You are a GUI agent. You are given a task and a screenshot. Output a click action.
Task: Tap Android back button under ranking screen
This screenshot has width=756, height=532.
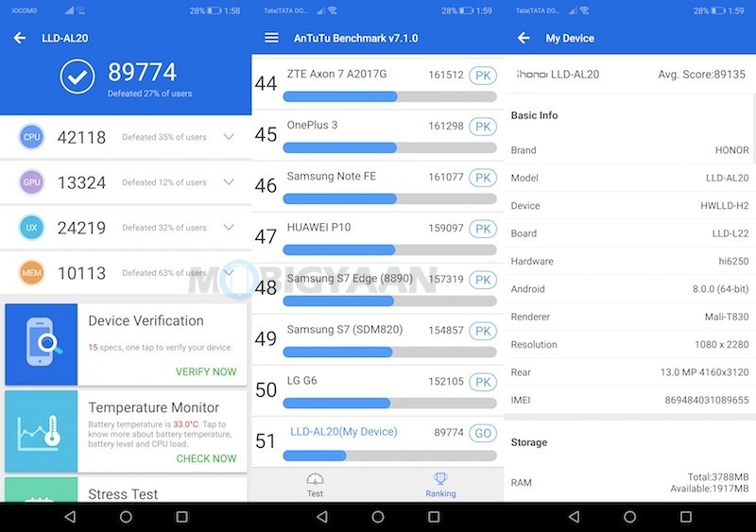pyautogui.click(x=322, y=517)
